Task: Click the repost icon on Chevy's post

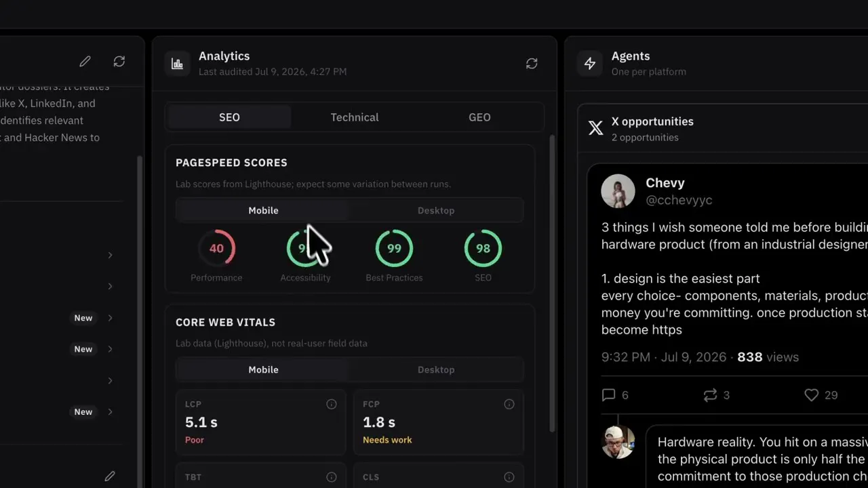Action: click(710, 395)
